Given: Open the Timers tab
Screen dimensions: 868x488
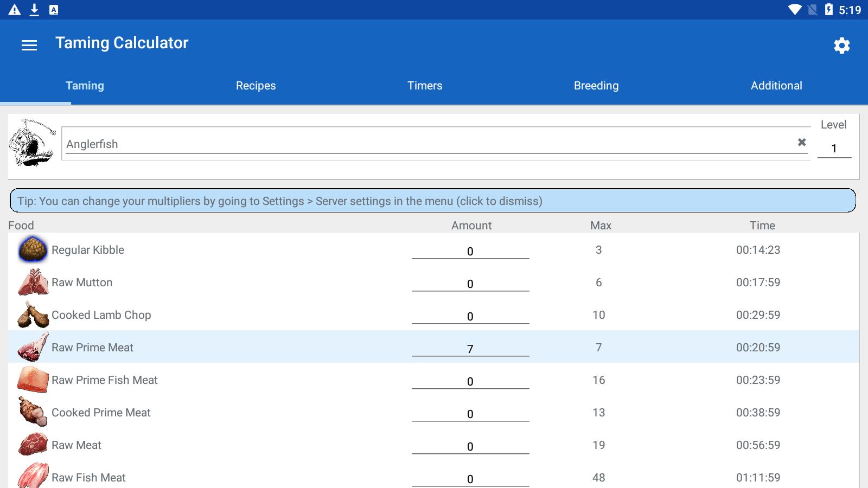Looking at the screenshot, I should [425, 86].
